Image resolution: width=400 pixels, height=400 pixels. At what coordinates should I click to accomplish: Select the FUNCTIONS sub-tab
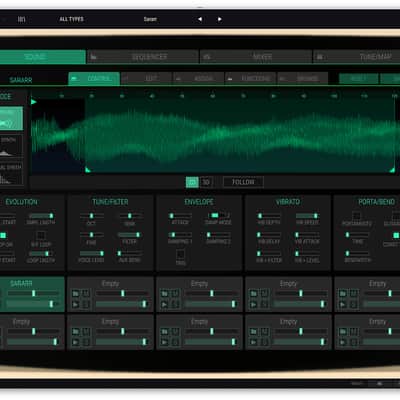tap(251, 79)
